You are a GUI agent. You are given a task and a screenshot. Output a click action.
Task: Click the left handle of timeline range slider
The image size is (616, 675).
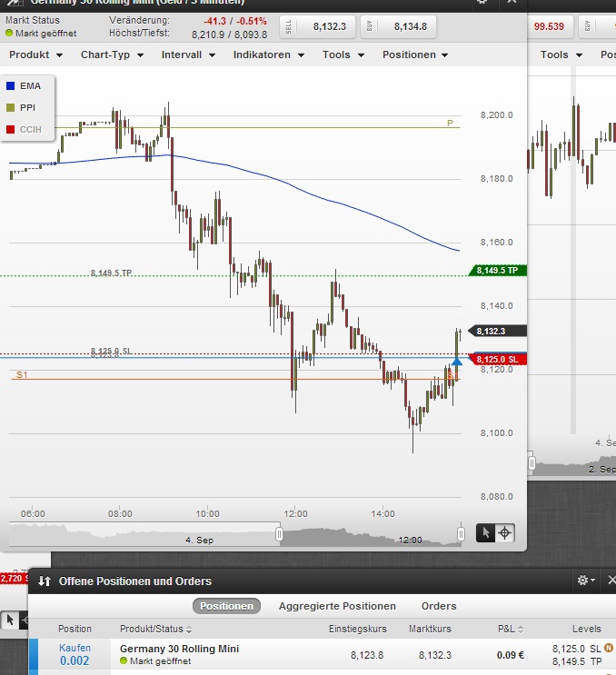pos(279,534)
